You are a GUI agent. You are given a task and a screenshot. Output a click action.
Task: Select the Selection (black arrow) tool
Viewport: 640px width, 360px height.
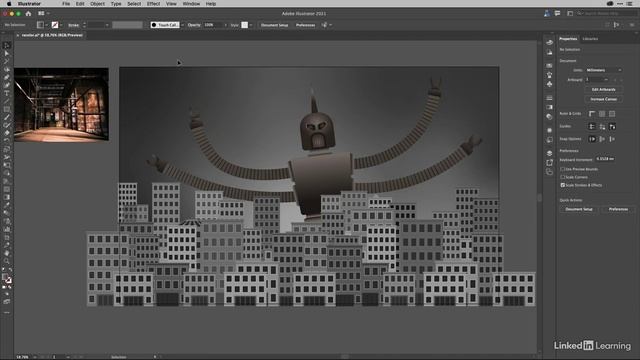click(x=7, y=46)
